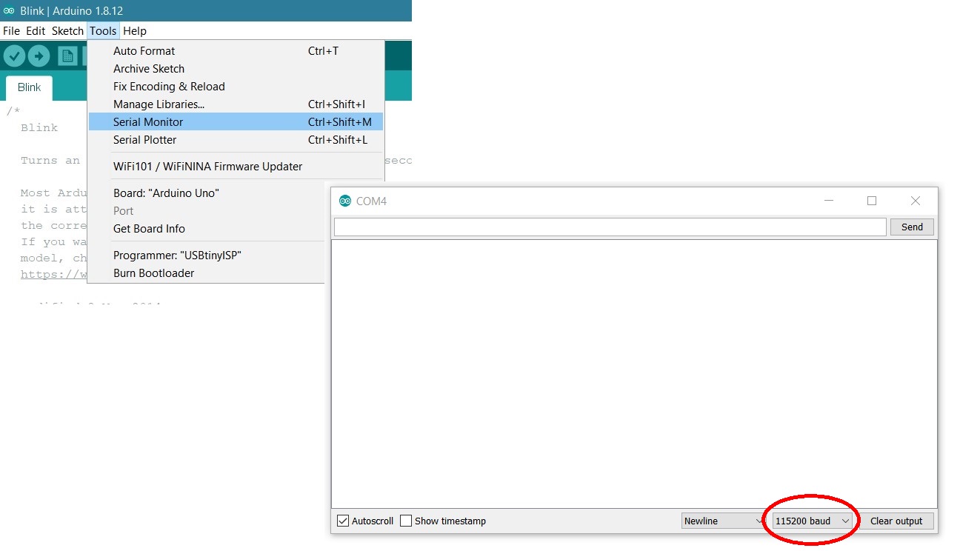This screenshot has height=551, width=980.
Task: Launch Serial Monitor from Tools menu
Action: pyautogui.click(x=236, y=122)
